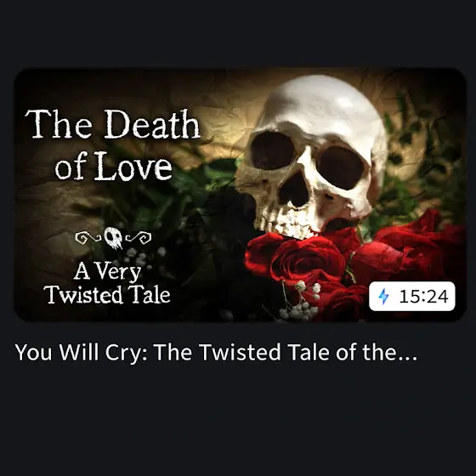Click the left swirl flourish beside the small skull
476x476 pixels.
[88, 238]
